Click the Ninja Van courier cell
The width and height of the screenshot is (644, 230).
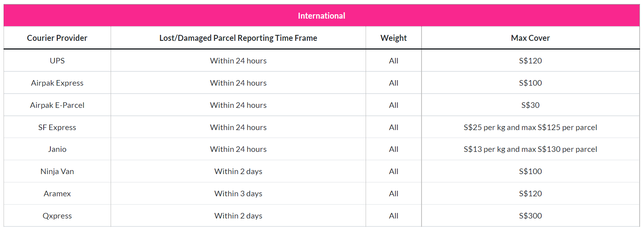[57, 171]
